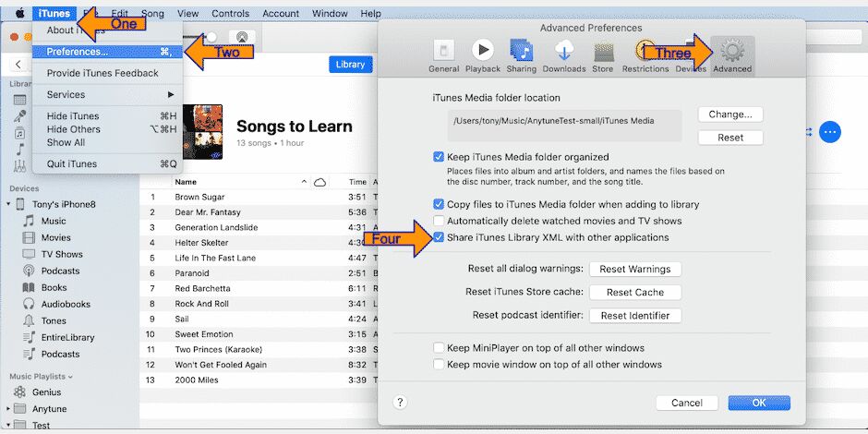Open the iTunes menu
The width and height of the screenshot is (868, 434).
click(54, 13)
